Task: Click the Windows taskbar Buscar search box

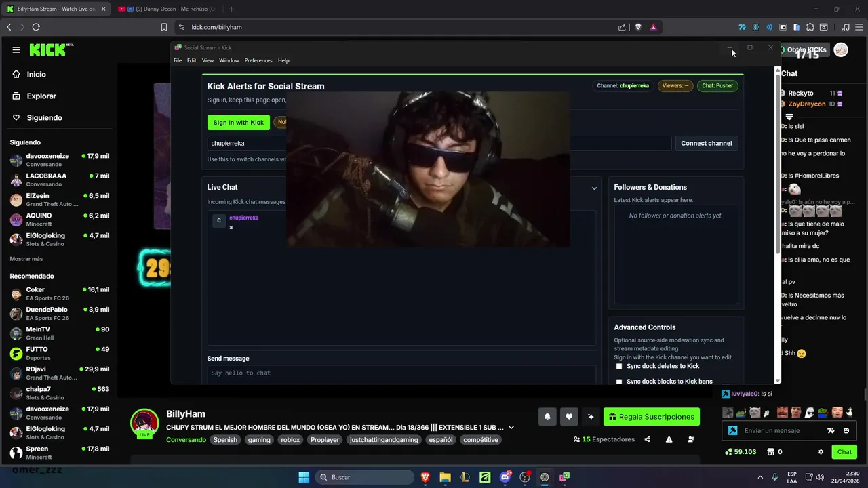Action: pyautogui.click(x=366, y=477)
